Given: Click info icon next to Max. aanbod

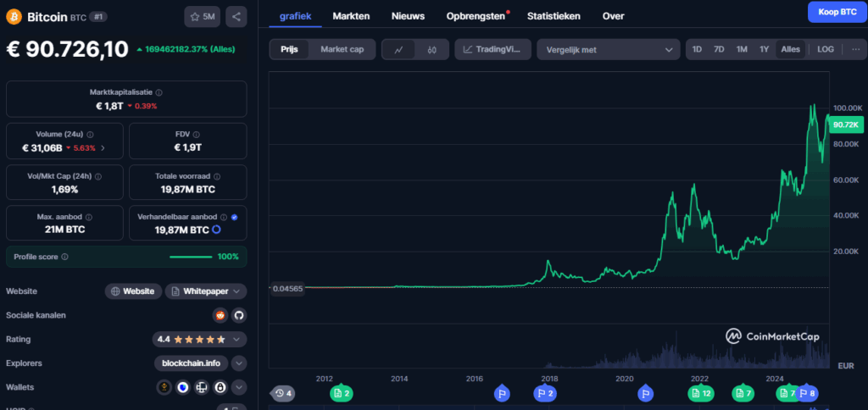Looking at the screenshot, I should [89, 218].
